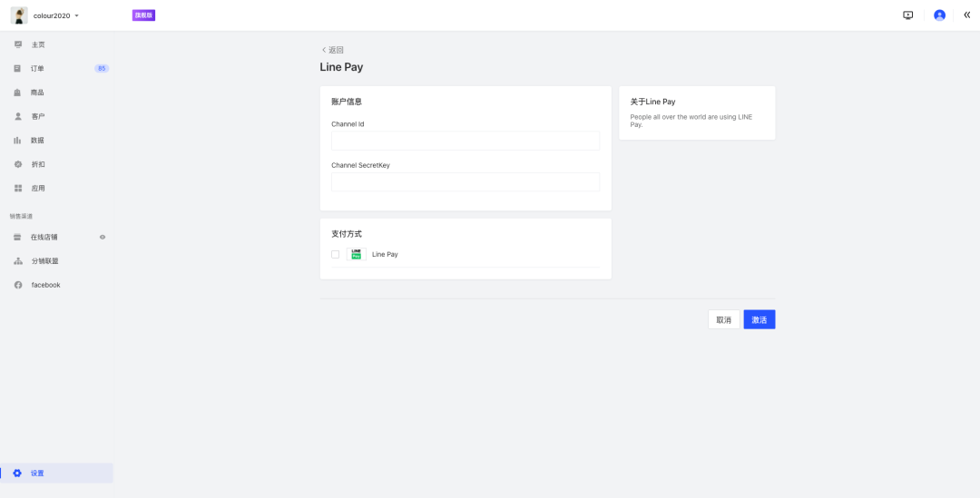Open the blue user account avatar
Screen dimensions: 980x498
tap(939, 15)
